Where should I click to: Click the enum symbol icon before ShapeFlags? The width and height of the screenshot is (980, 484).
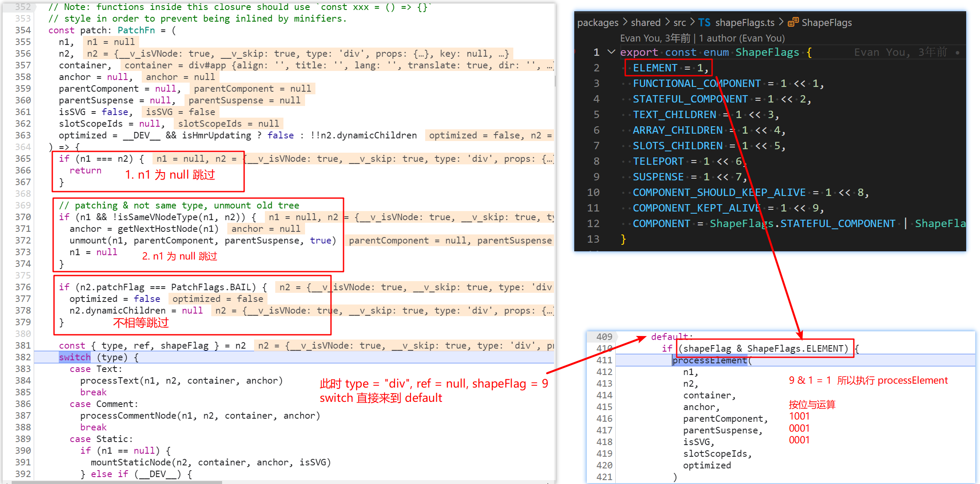pyautogui.click(x=793, y=22)
